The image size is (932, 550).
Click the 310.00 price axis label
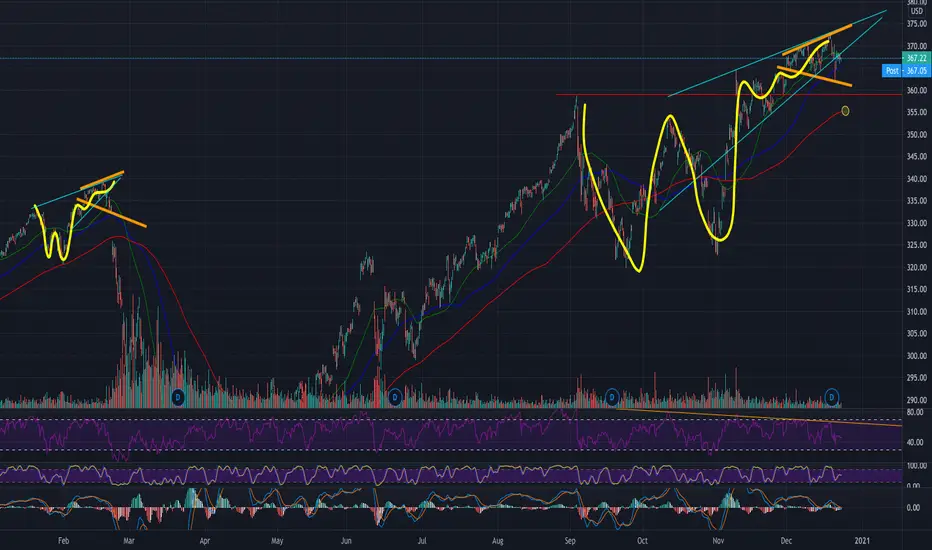click(917, 312)
